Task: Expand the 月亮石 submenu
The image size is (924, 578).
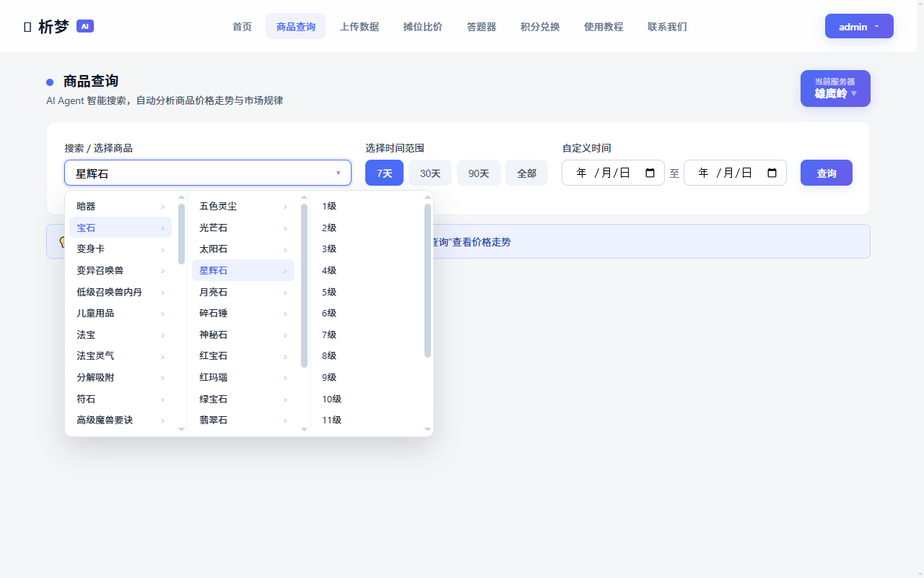Action: (243, 292)
